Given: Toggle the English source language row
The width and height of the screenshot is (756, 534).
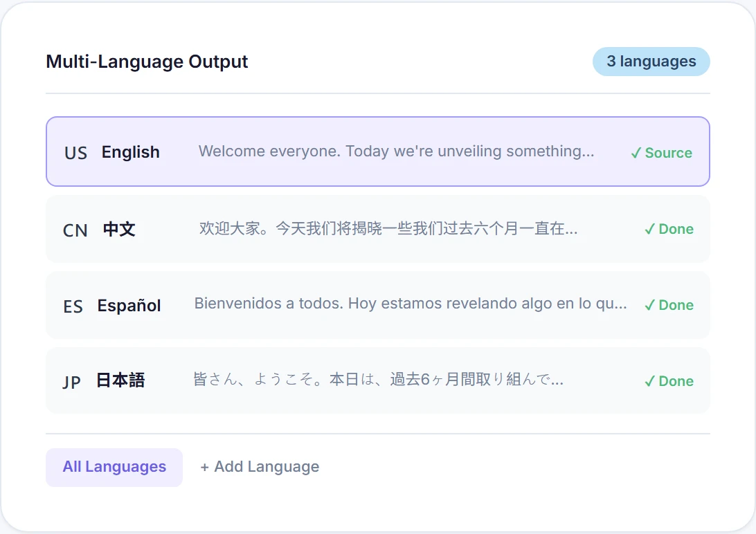Looking at the screenshot, I should (x=378, y=151).
